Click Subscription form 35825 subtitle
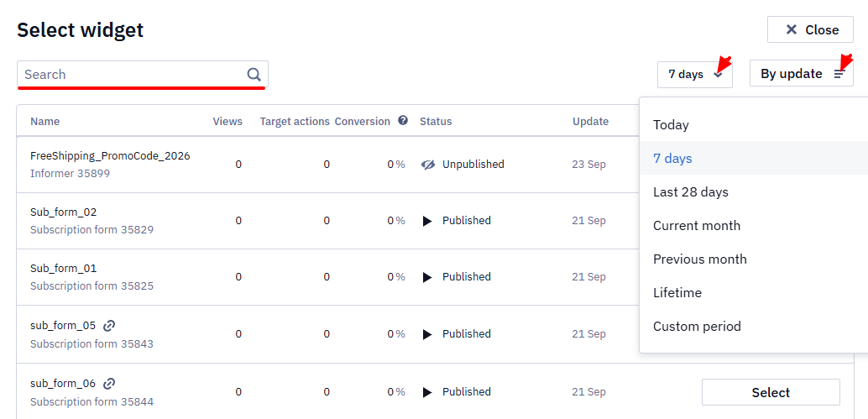This screenshot has width=868, height=419. point(92,285)
